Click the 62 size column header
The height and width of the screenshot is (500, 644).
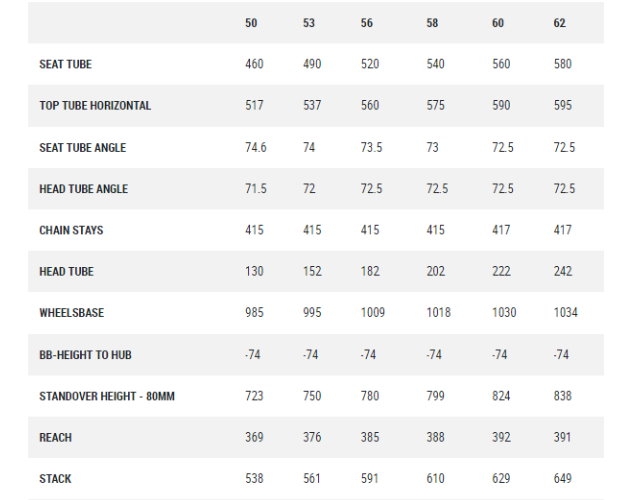click(560, 22)
